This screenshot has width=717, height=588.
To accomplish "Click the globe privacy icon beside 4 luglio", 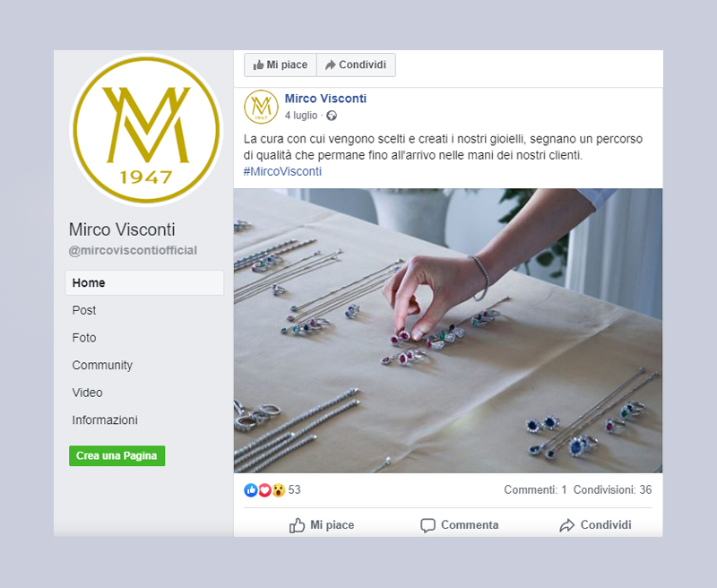I will click(332, 116).
